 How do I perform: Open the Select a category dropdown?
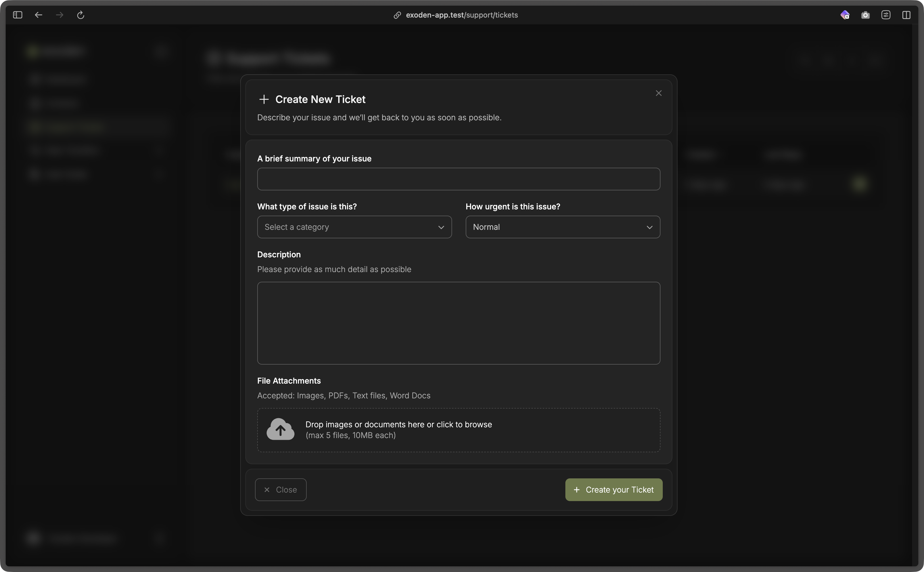348,227
